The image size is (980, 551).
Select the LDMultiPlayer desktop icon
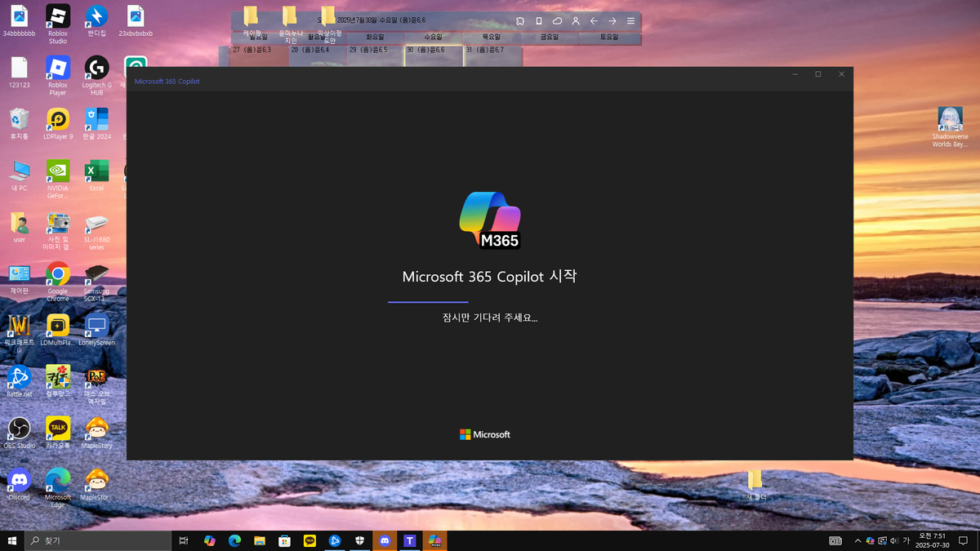point(57,330)
